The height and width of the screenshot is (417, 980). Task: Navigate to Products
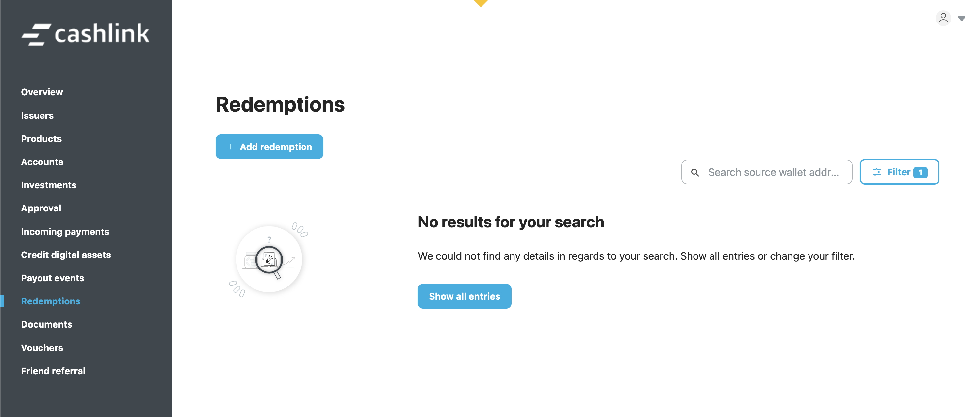coord(41,139)
